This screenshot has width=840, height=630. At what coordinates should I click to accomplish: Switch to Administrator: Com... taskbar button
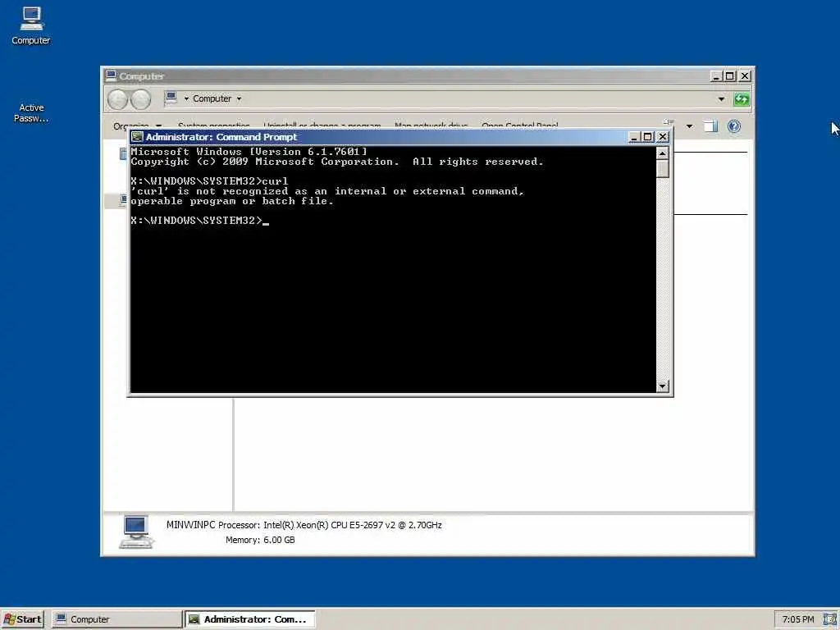[x=250, y=619]
